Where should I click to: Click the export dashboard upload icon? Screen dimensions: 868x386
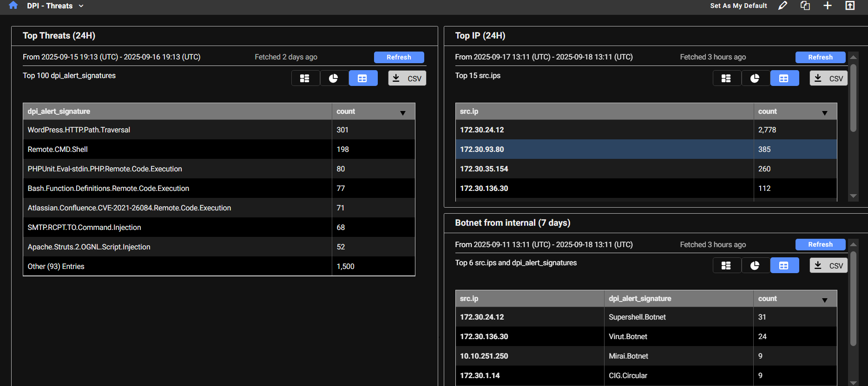click(850, 6)
